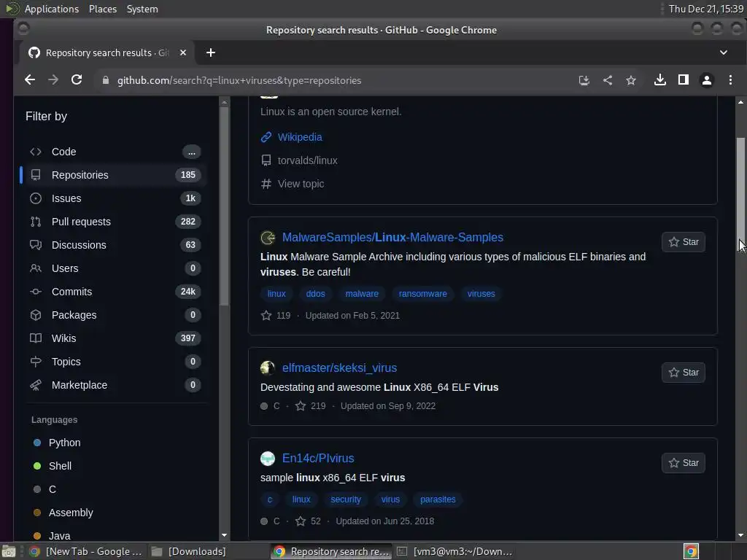This screenshot has height=560, width=747.
Task: Click View topic for Linux
Action: (301, 184)
